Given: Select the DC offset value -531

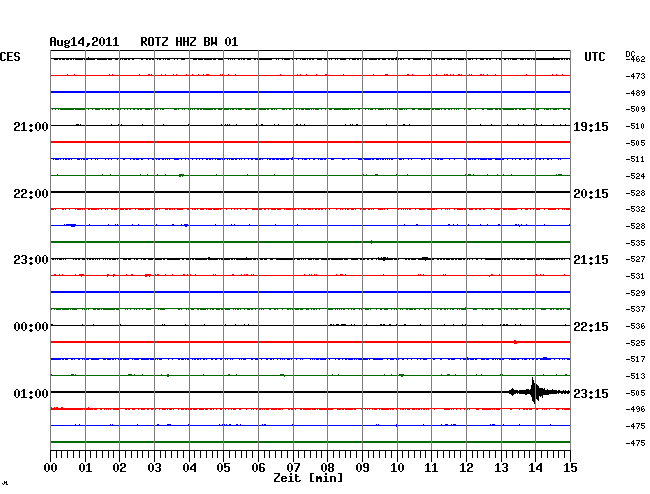Looking at the screenshot, I should pyautogui.click(x=635, y=276).
